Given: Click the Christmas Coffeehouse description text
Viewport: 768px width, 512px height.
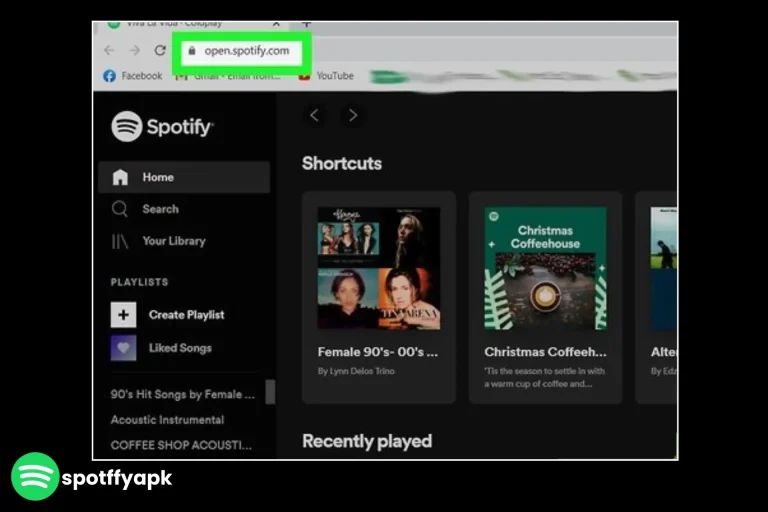Looking at the screenshot, I should coord(544,377).
